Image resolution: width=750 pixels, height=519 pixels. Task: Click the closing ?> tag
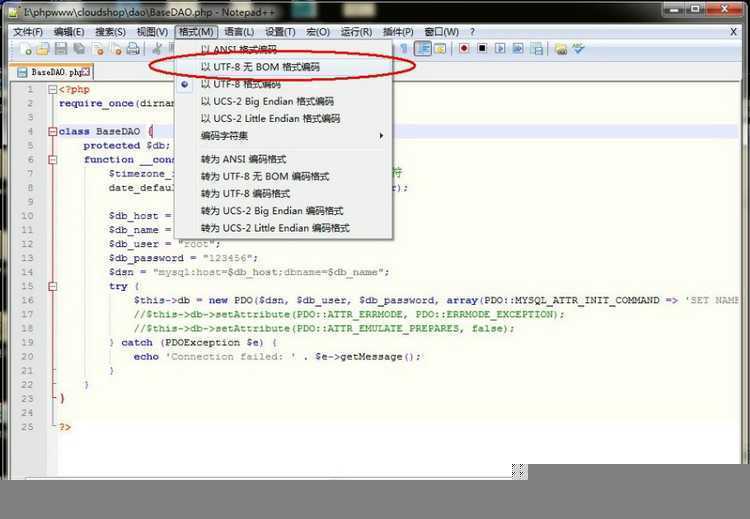pyautogui.click(x=65, y=427)
